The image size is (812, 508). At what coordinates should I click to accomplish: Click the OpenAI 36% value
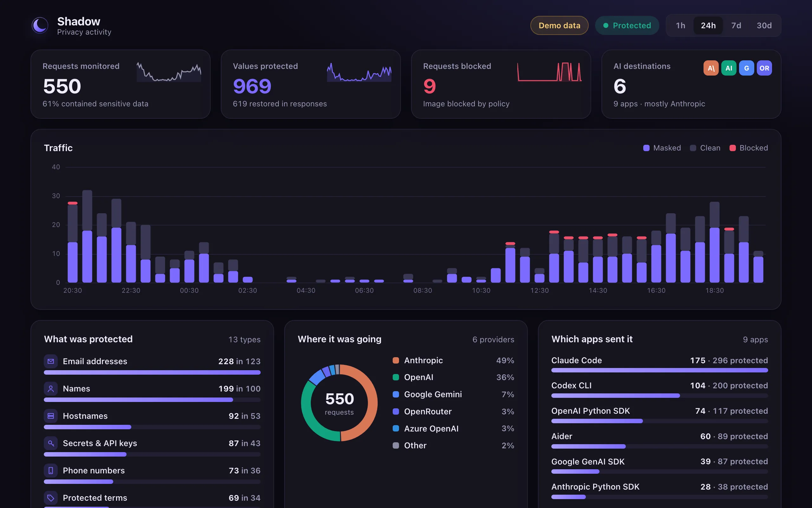coord(505,377)
